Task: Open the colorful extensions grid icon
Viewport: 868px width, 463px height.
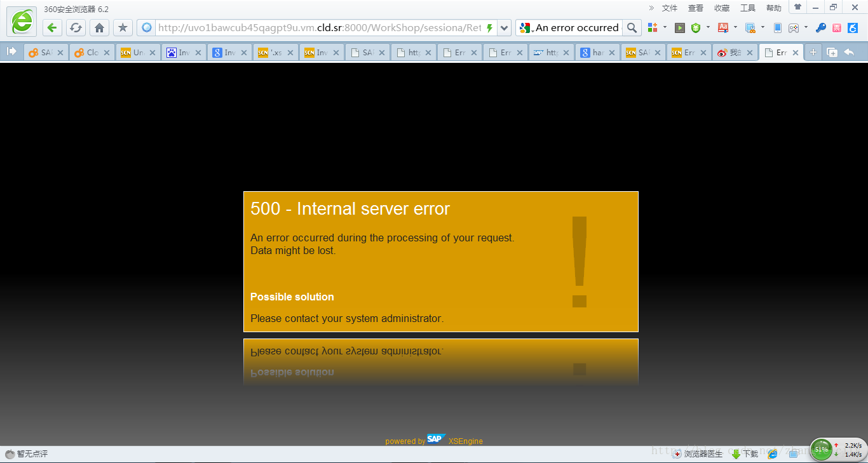Action: (653, 27)
